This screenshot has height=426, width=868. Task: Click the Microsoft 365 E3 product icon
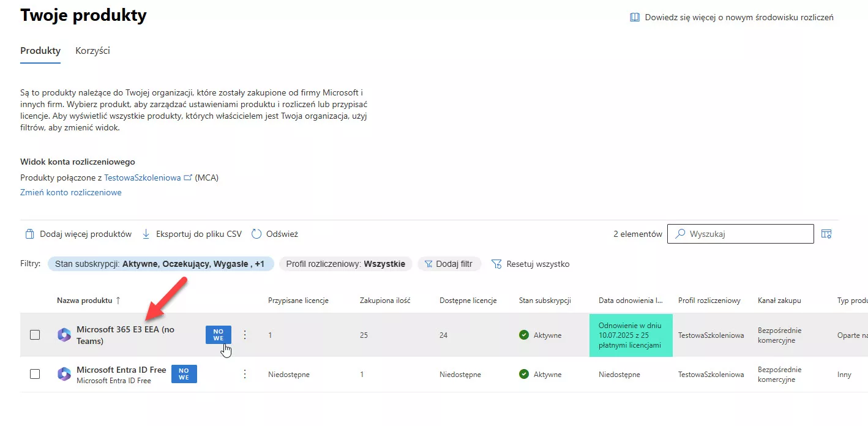coord(64,335)
